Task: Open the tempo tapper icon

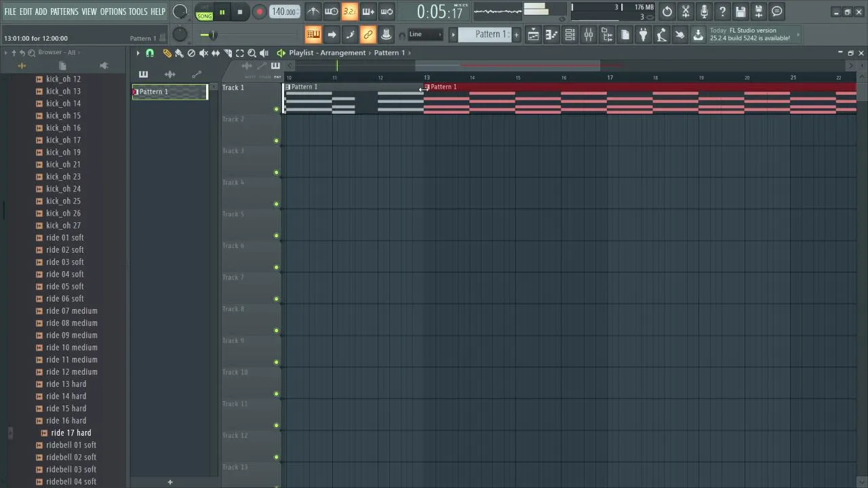Action: pos(662,35)
